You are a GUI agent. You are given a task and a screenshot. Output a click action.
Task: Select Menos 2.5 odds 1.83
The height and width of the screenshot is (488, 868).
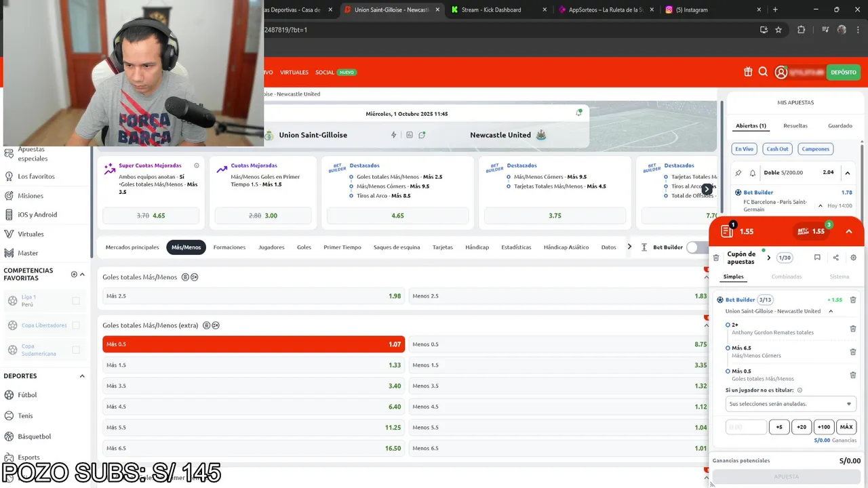[559, 296]
